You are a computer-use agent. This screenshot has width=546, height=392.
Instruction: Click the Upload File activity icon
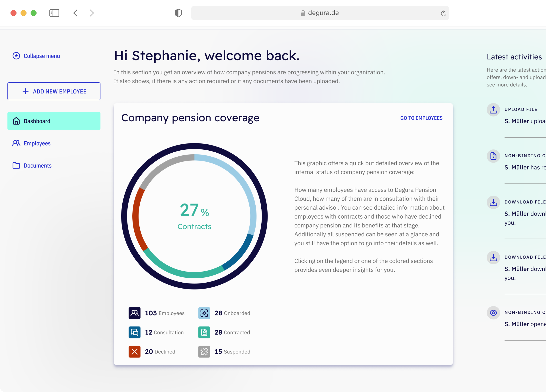[493, 110]
